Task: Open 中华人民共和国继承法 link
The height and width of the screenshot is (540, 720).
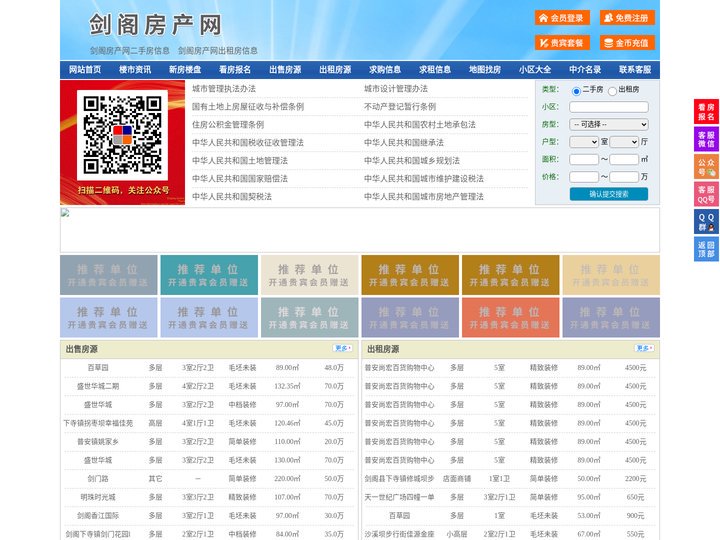Action: [404, 142]
